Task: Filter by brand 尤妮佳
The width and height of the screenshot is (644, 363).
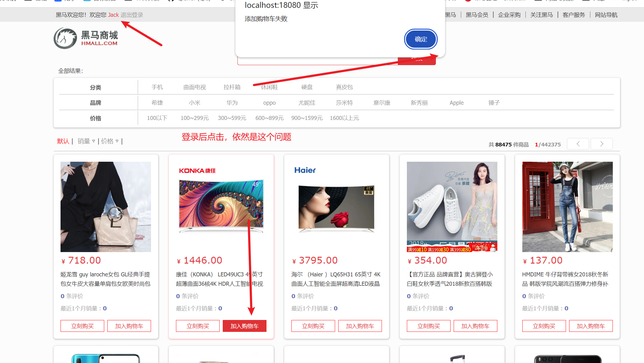Action: coord(307,103)
